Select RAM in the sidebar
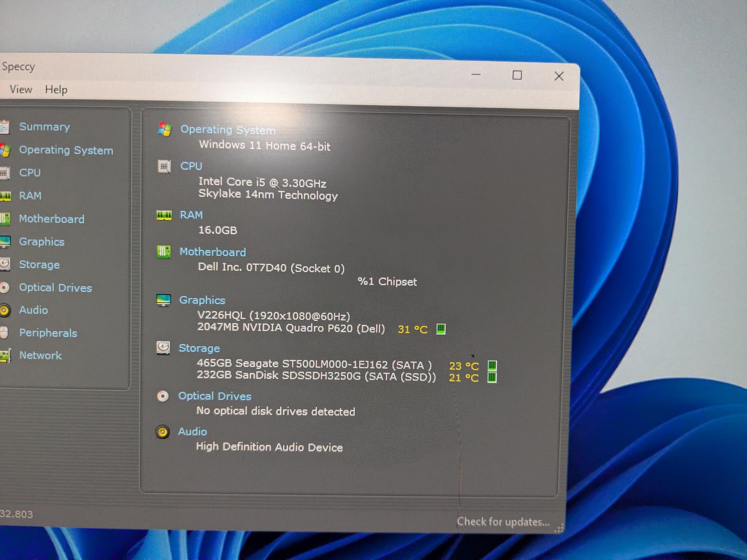The image size is (747, 560). coord(30,196)
